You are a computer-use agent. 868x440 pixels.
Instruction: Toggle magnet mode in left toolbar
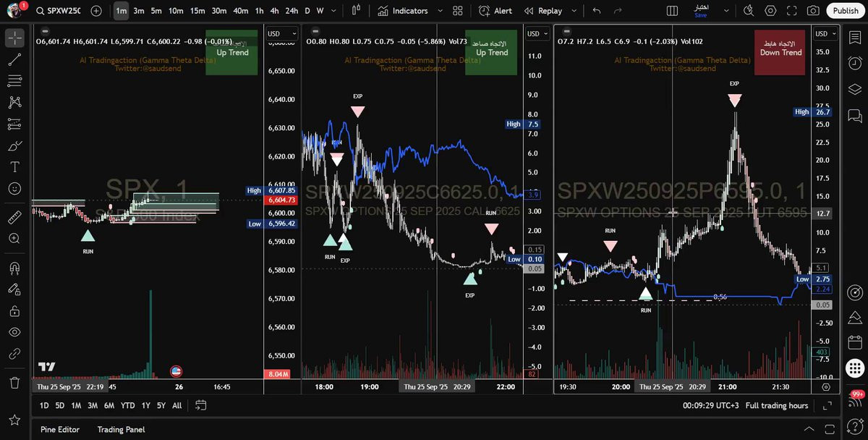pyautogui.click(x=14, y=268)
